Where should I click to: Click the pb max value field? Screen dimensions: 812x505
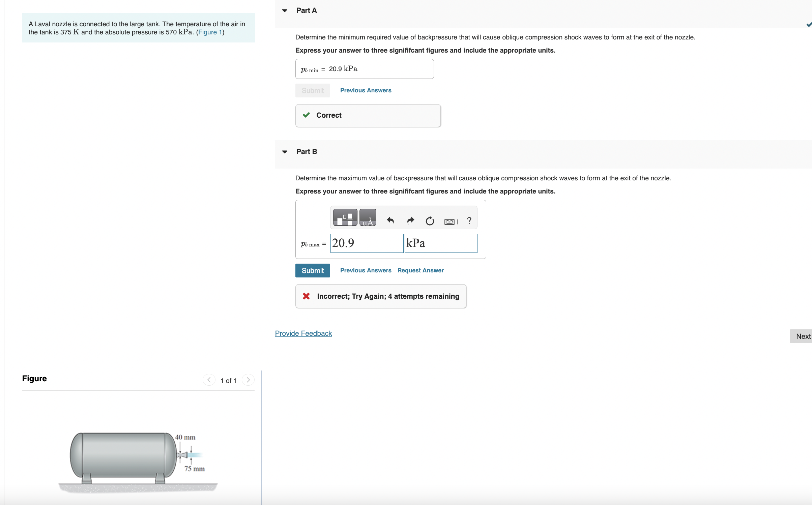click(367, 243)
